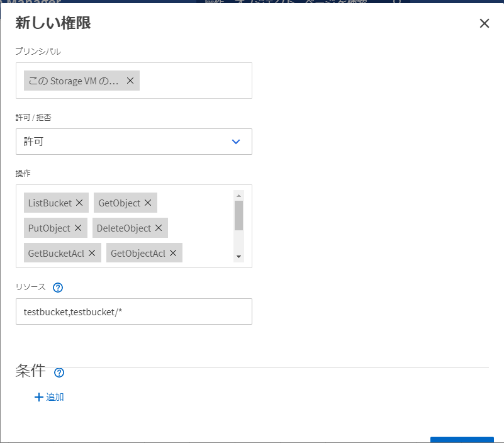Open the 許可 / 拒否 dropdown

tap(134, 142)
